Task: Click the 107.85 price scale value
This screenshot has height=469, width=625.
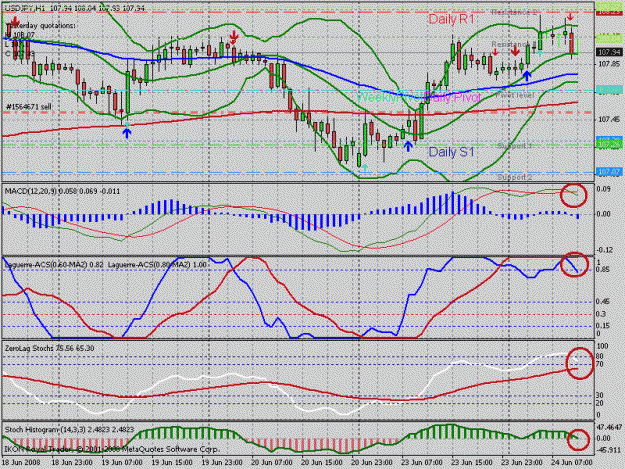Action: (x=609, y=64)
